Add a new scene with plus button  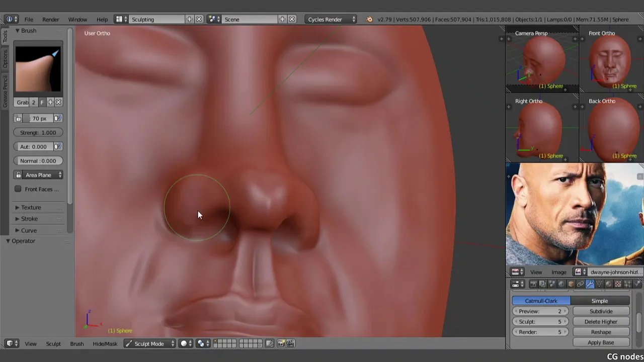[x=282, y=19]
